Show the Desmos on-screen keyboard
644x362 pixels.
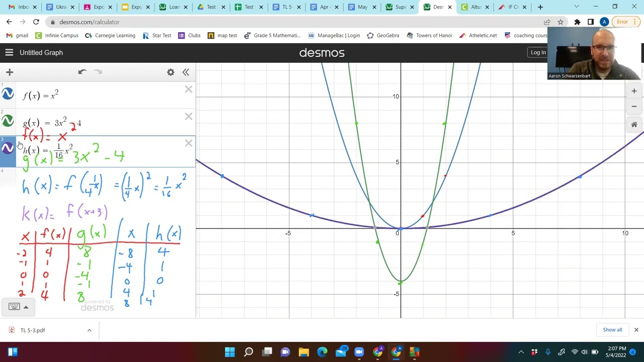point(14,307)
